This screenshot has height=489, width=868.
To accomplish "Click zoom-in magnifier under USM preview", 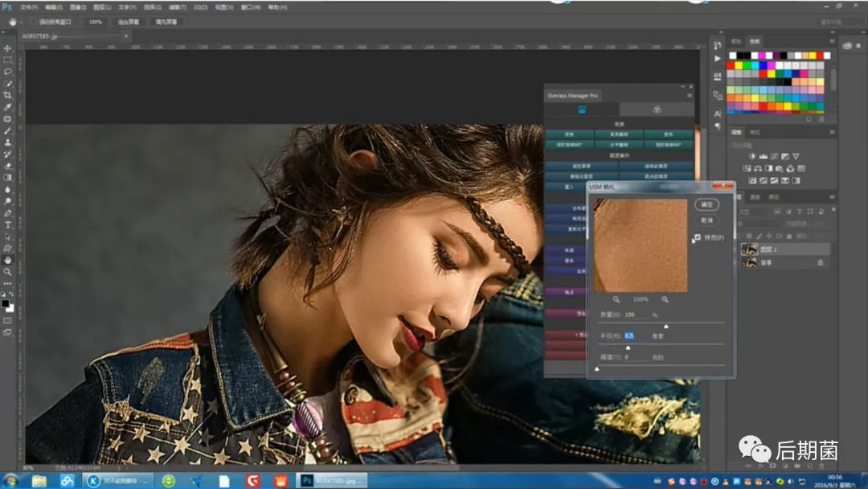I will click(665, 299).
